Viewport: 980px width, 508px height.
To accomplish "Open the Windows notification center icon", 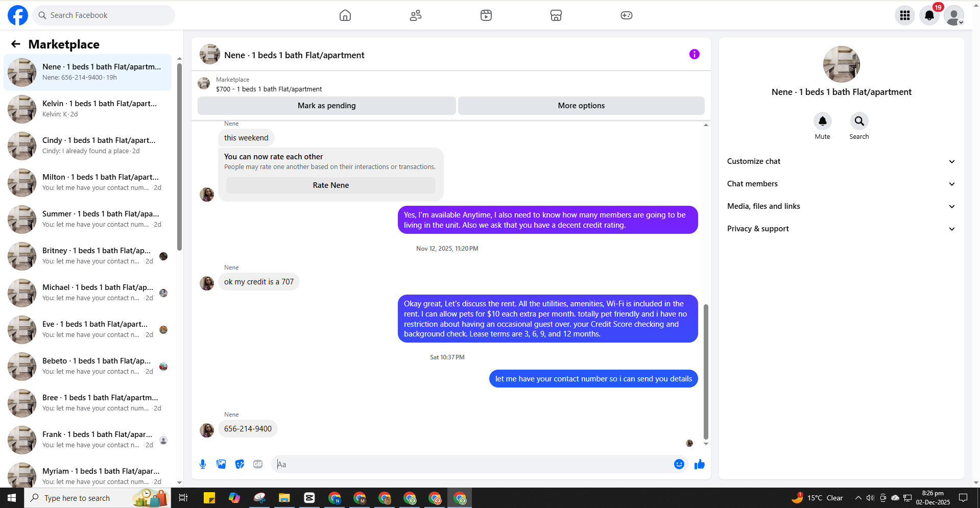I will 963,498.
